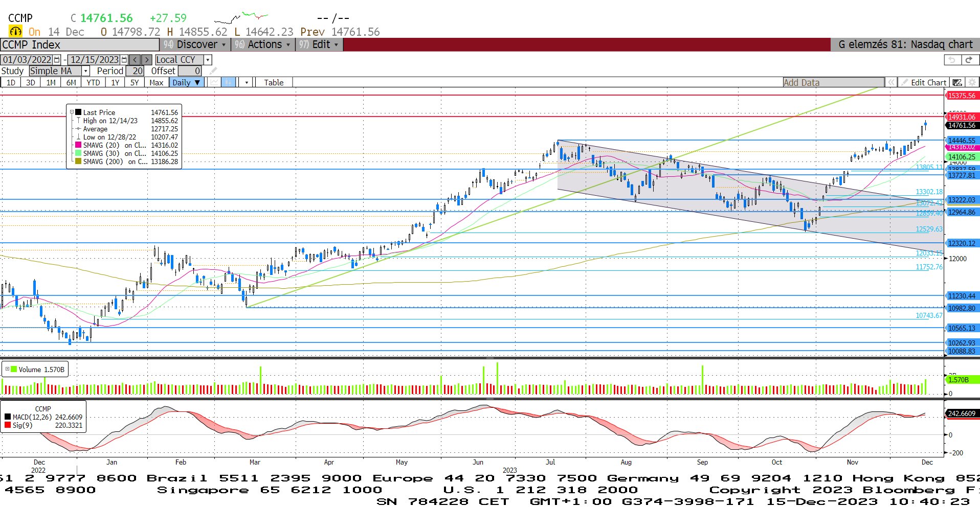Click the Edit Chart button
The image size is (980, 530).
[924, 82]
